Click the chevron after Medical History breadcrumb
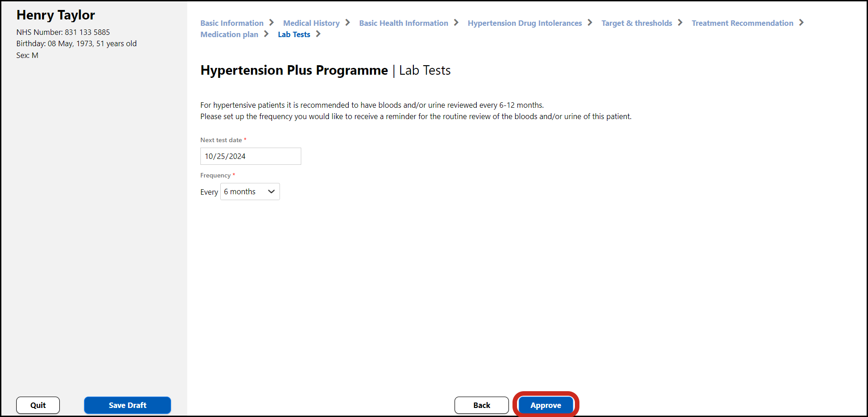This screenshot has width=868, height=417. (x=347, y=23)
